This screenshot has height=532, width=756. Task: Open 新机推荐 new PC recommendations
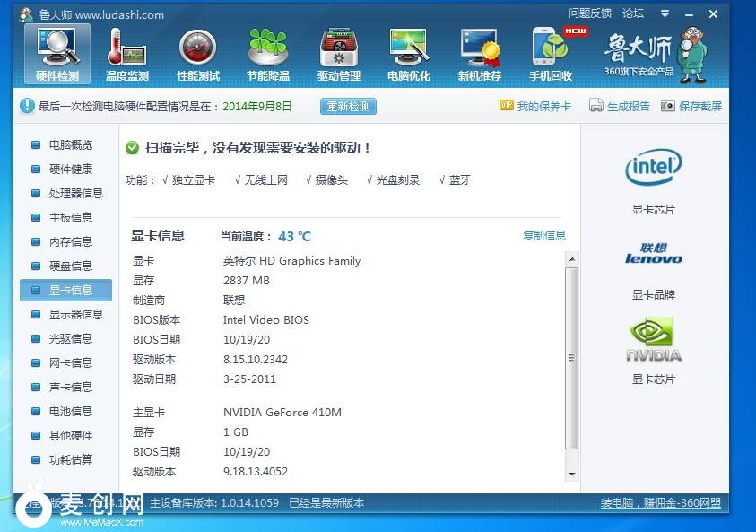coord(480,52)
